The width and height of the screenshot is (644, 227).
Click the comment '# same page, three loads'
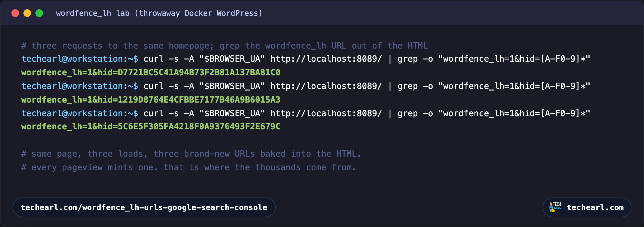tap(191, 154)
